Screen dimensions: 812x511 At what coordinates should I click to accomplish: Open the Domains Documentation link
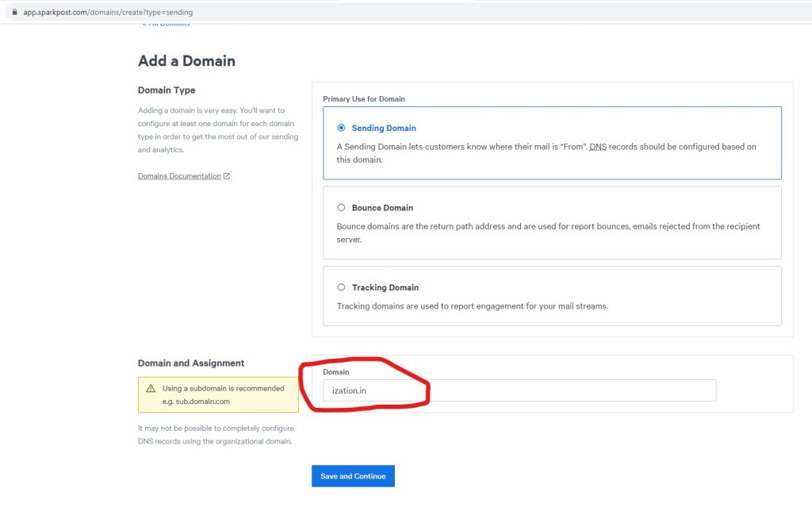[x=179, y=176]
